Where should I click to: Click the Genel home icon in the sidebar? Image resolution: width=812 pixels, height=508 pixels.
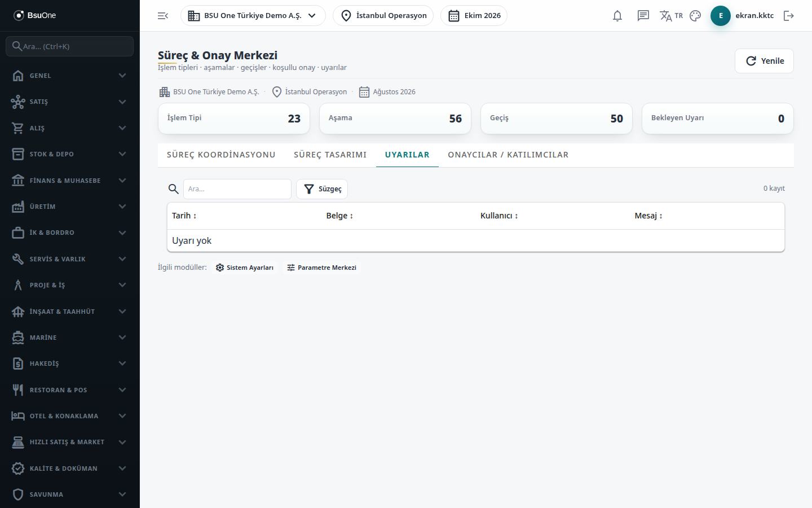click(x=18, y=76)
